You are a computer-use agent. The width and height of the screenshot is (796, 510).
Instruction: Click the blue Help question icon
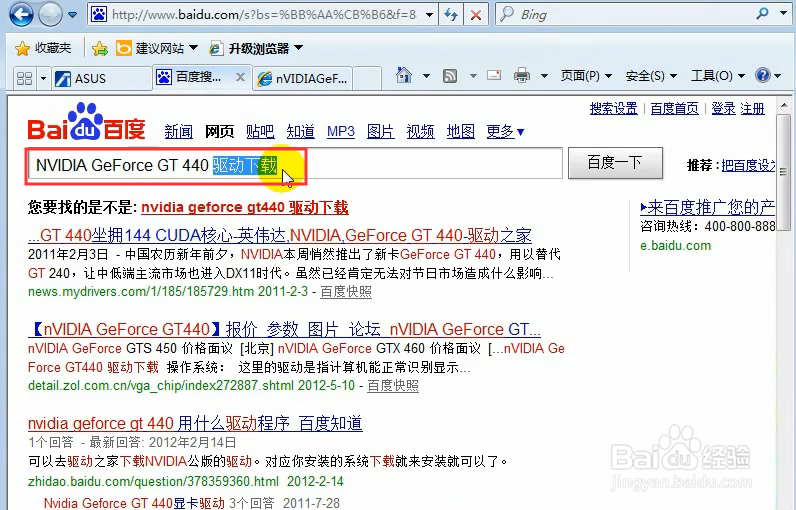point(762,76)
